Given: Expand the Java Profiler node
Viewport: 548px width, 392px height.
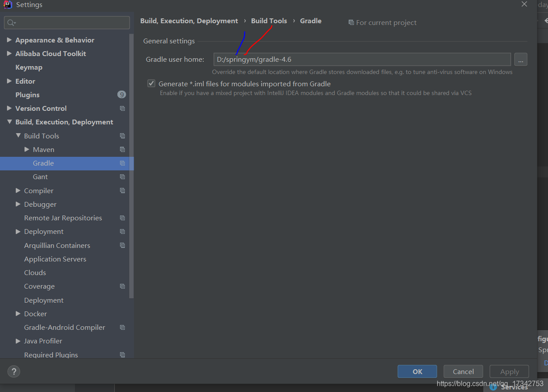Looking at the screenshot, I should (18, 341).
